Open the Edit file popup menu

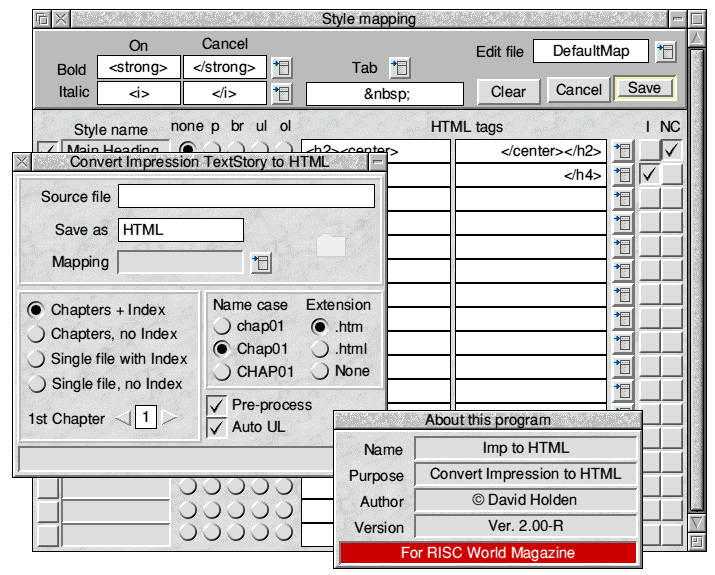tap(665, 51)
